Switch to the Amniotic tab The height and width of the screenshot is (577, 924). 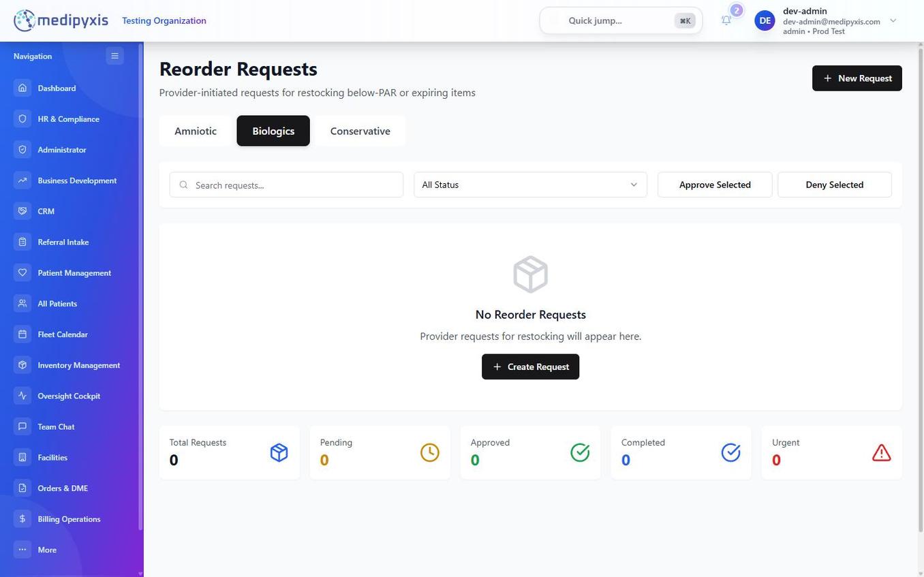pos(196,131)
